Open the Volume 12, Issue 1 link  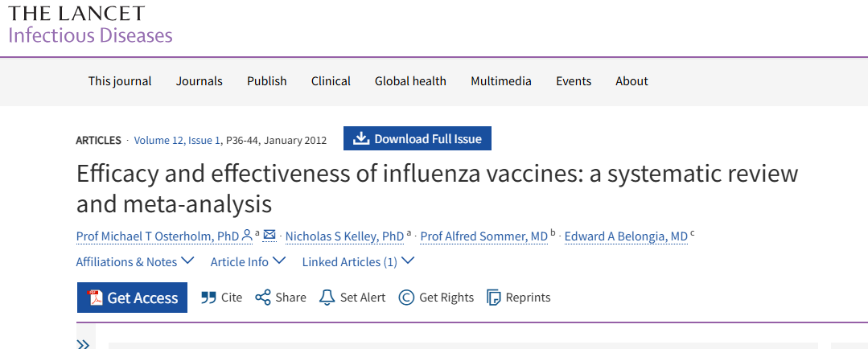(177, 140)
